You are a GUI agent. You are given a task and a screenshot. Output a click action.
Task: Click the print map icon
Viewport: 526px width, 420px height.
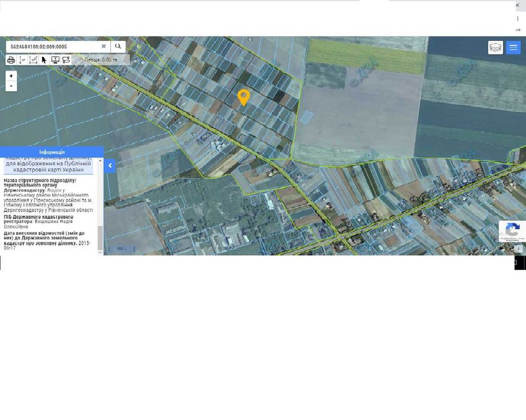pyautogui.click(x=11, y=60)
